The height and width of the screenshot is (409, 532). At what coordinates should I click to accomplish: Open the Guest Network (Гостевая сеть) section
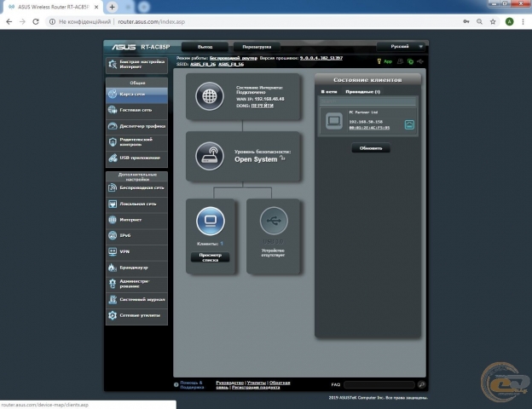(136, 110)
